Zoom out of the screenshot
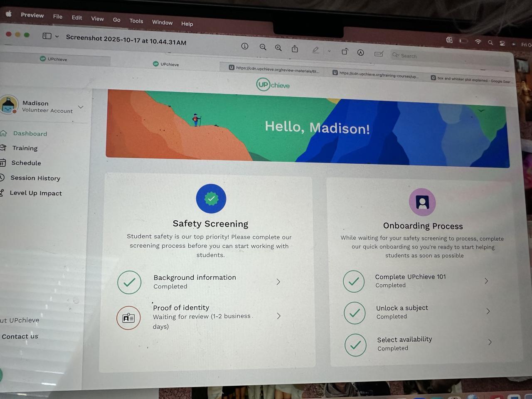Image resolution: width=532 pixels, height=399 pixels. [263, 47]
